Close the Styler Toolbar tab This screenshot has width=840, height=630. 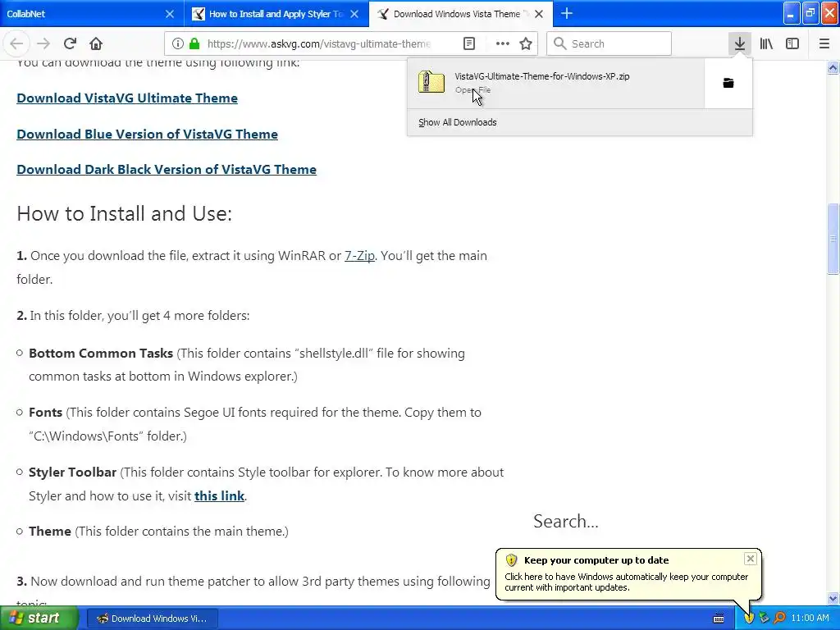pos(354,14)
